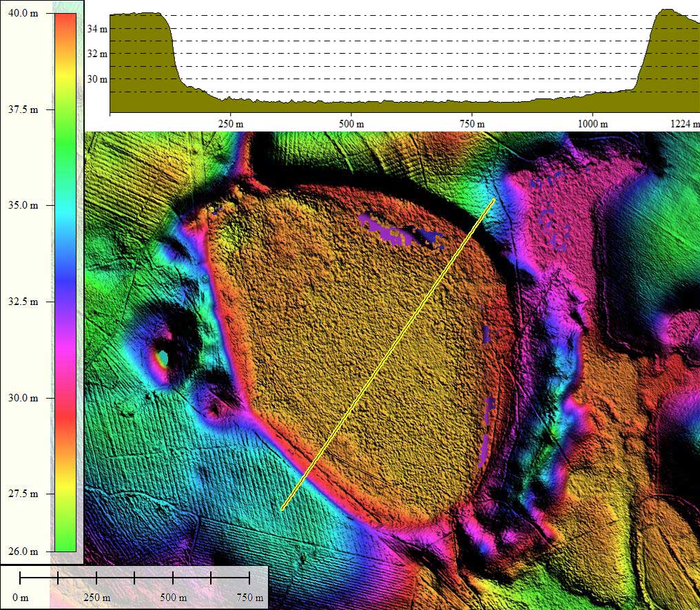Click the 1224 m profile distance label
Viewport: 700px width, 610px height.
[x=685, y=124]
